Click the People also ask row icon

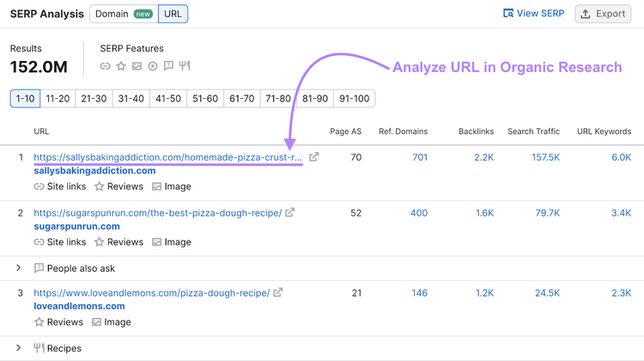(39, 268)
